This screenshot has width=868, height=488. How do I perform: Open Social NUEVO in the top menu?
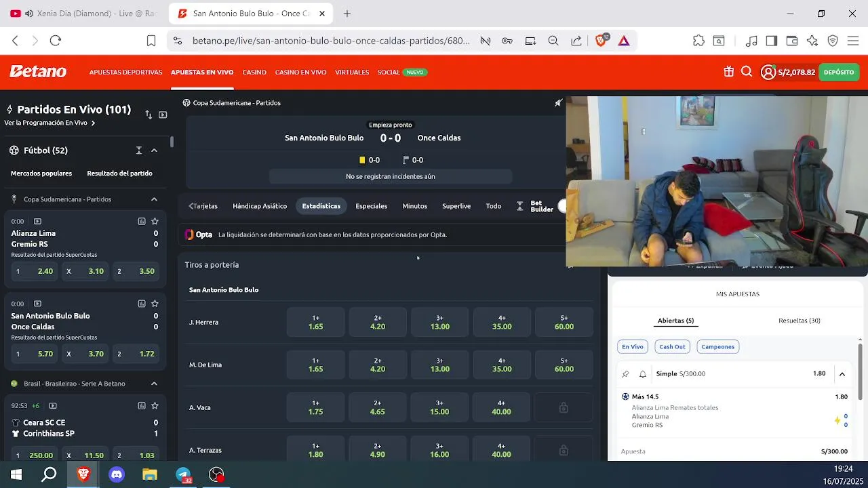[402, 72]
